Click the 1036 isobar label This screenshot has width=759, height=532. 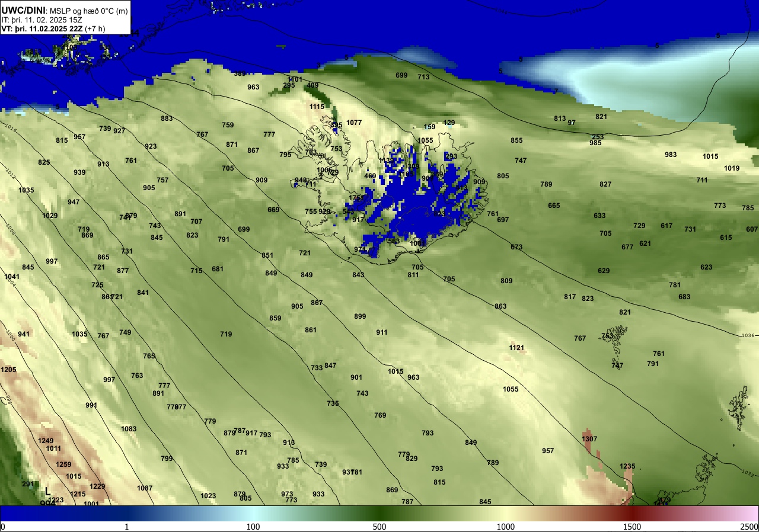coord(748,336)
